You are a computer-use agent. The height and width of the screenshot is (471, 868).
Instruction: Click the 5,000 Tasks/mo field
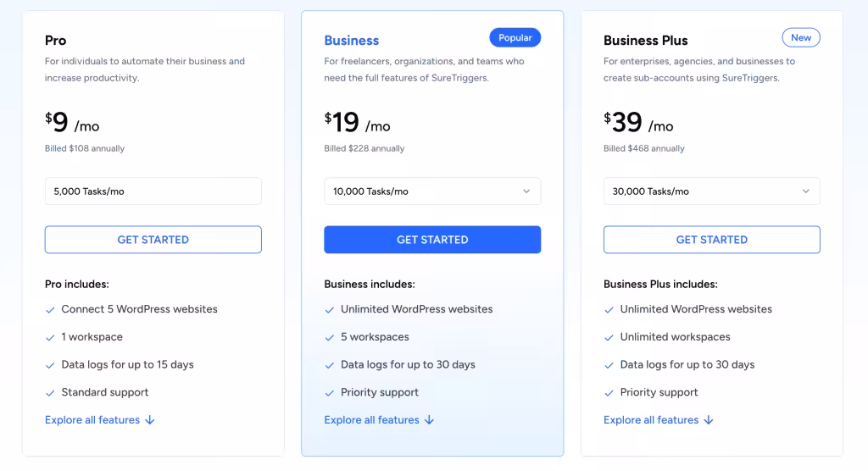click(153, 191)
